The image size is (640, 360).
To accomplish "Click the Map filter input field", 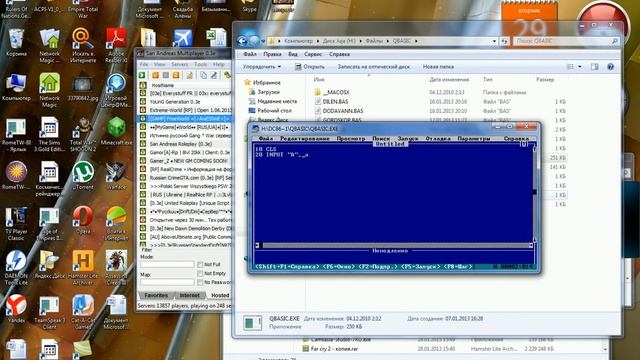I will tap(167, 282).
